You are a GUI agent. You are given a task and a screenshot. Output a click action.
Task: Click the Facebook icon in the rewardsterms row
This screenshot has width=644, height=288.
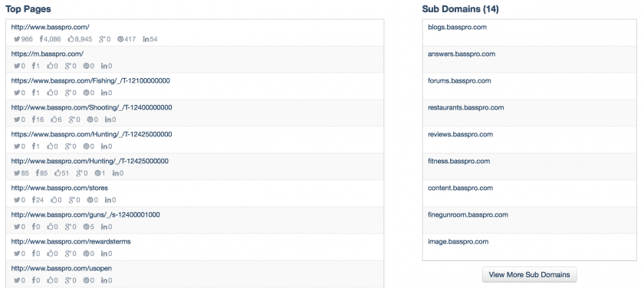[x=34, y=254]
